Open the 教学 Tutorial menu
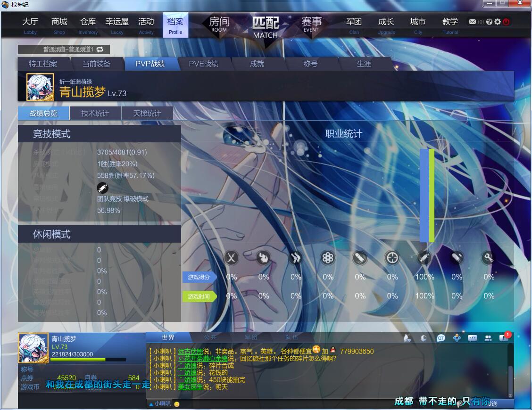This screenshot has width=532, height=410. pyautogui.click(x=450, y=25)
